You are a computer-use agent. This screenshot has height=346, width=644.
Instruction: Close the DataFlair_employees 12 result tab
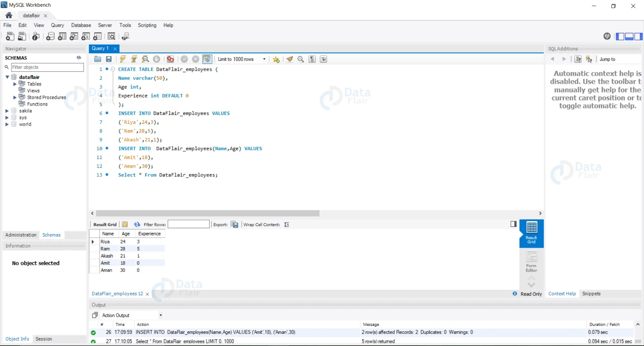pyautogui.click(x=147, y=294)
